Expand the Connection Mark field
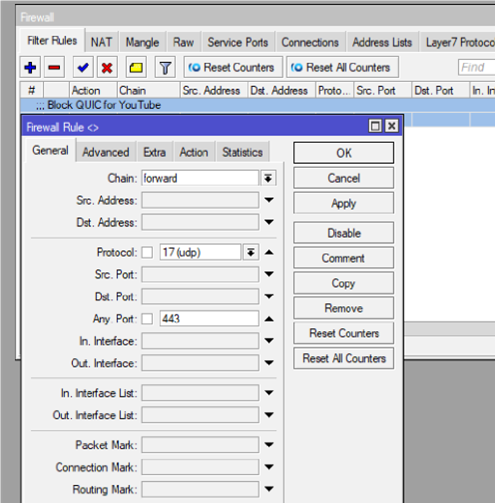The height and width of the screenshot is (503, 495). click(x=269, y=467)
